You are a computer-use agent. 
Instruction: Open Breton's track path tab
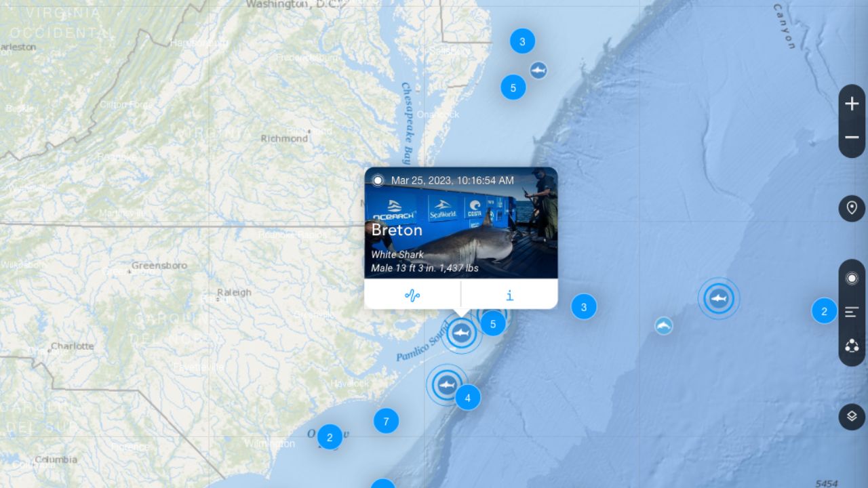click(x=412, y=295)
